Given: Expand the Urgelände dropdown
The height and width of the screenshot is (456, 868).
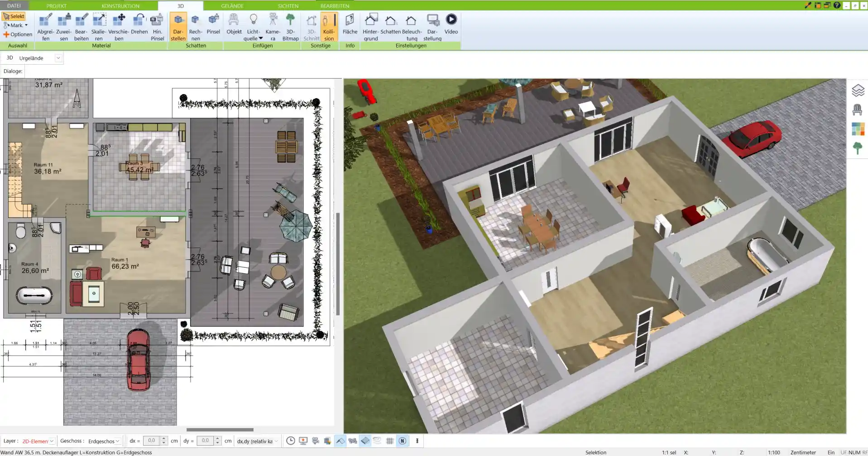Looking at the screenshot, I should (x=58, y=58).
